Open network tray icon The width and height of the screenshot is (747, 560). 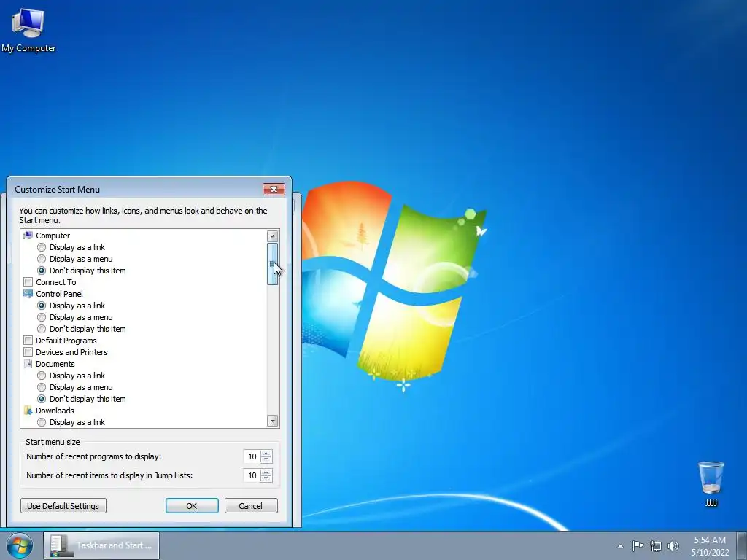656,546
